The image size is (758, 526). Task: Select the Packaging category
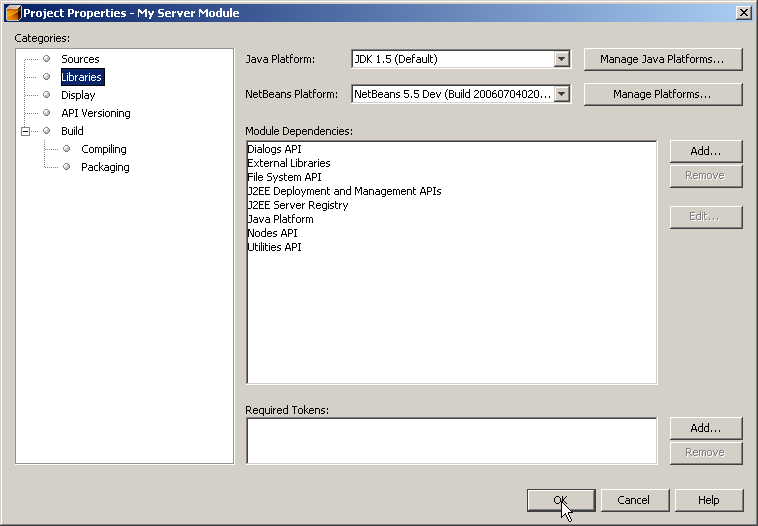tap(105, 167)
